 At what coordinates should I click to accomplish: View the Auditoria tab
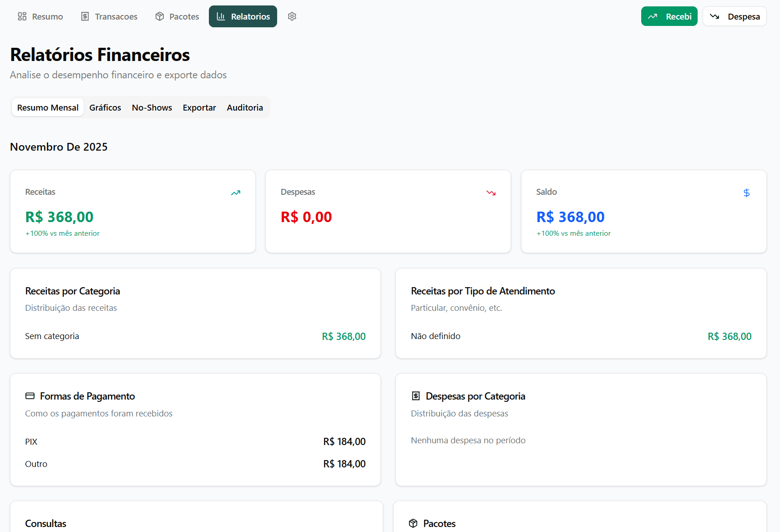pos(245,107)
